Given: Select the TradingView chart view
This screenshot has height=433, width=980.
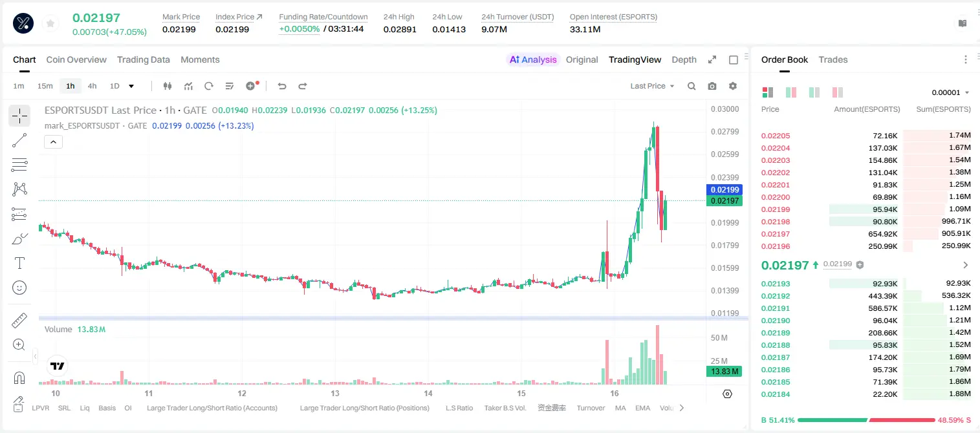Looking at the screenshot, I should 635,59.
